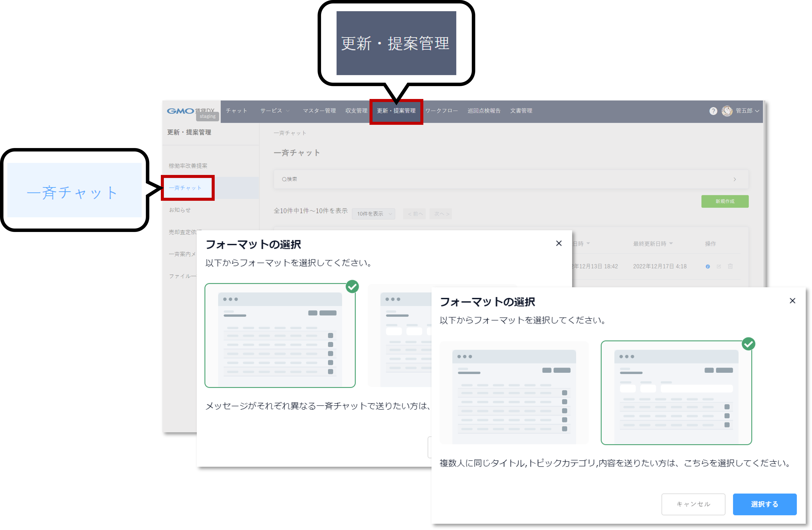The width and height of the screenshot is (812, 530).
Task: Click the edit pencil icon in the table row
Action: (x=719, y=266)
